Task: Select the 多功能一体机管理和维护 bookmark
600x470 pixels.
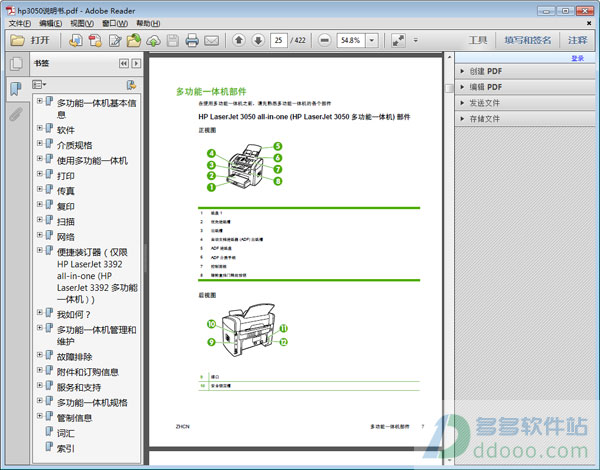Action: click(x=96, y=336)
